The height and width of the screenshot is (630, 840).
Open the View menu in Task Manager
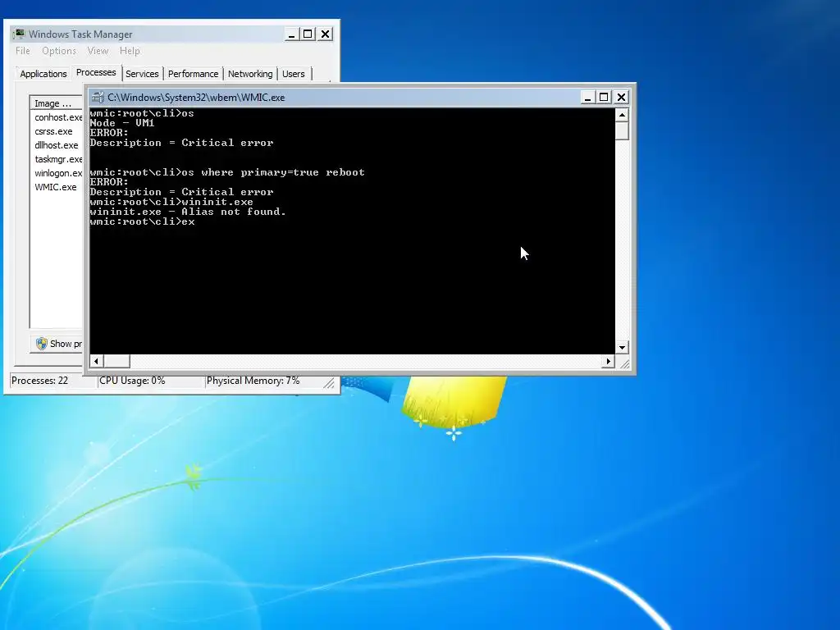pyautogui.click(x=98, y=51)
